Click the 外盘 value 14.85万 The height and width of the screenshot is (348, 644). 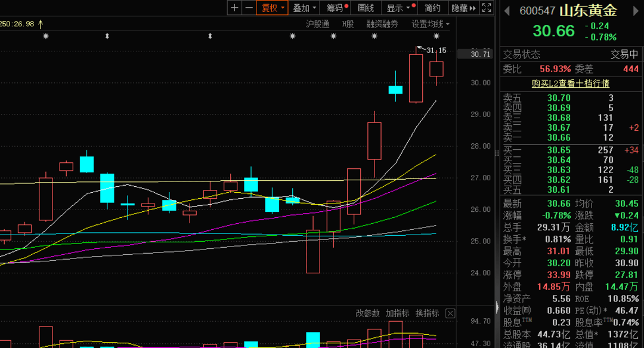coord(553,287)
